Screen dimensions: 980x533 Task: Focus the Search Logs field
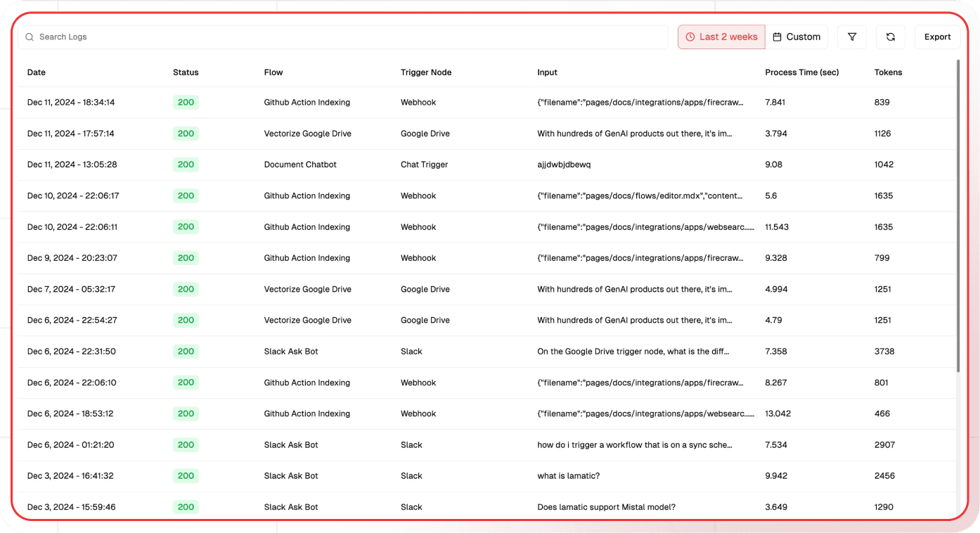[343, 37]
